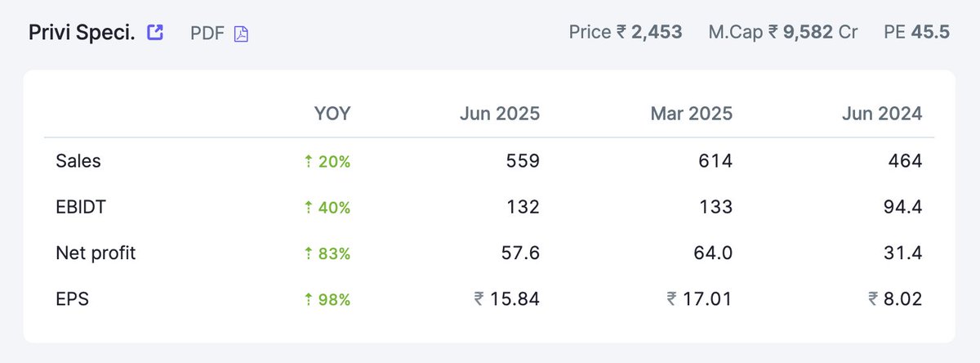Open the PDF document icon
Viewport: 980px width, 363px height.
coord(241,34)
